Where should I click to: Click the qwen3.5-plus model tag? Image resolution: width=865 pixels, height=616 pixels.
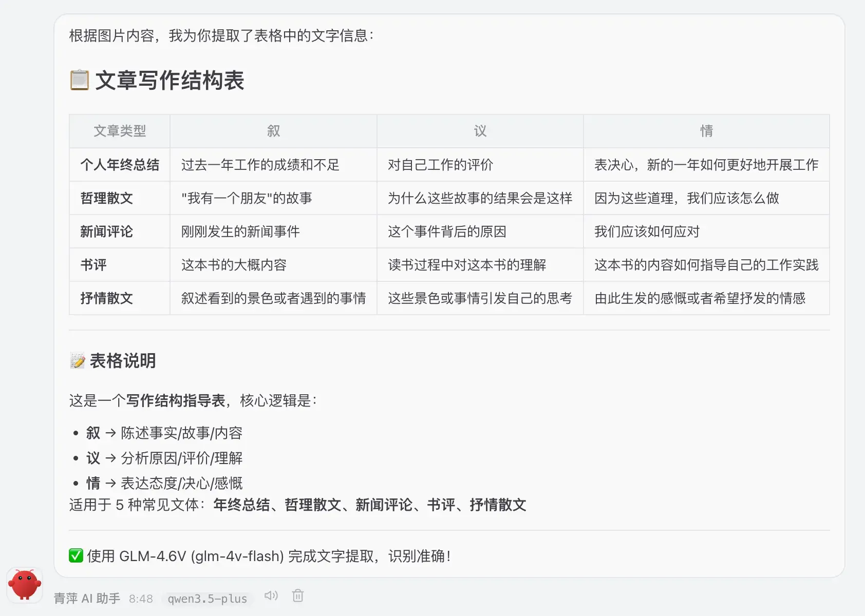coord(207,599)
